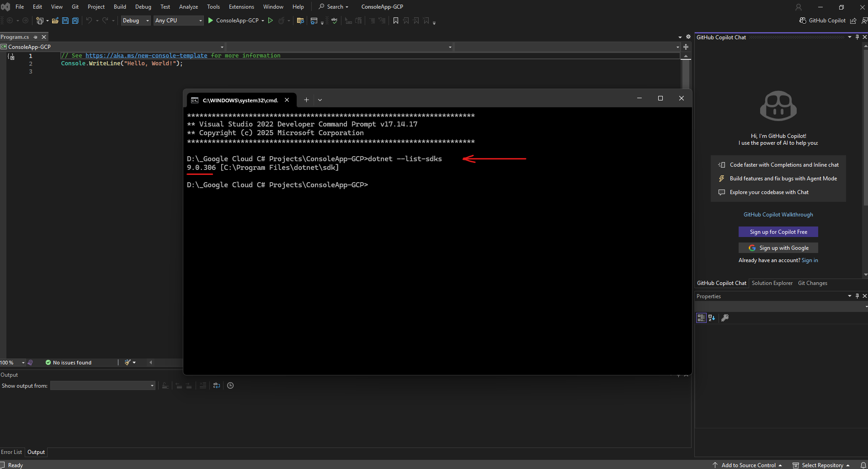Click the Save All toolbar icon

click(75, 21)
